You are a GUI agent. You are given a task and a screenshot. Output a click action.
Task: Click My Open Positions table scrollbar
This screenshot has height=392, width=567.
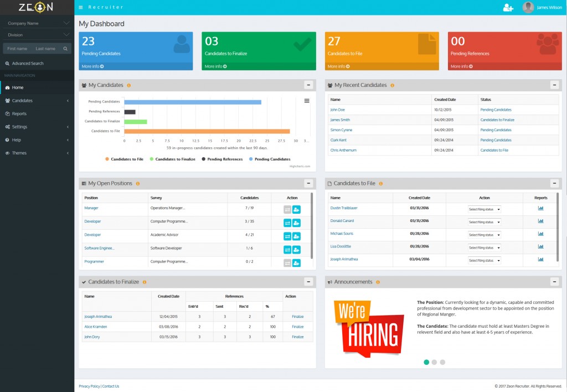point(312,226)
